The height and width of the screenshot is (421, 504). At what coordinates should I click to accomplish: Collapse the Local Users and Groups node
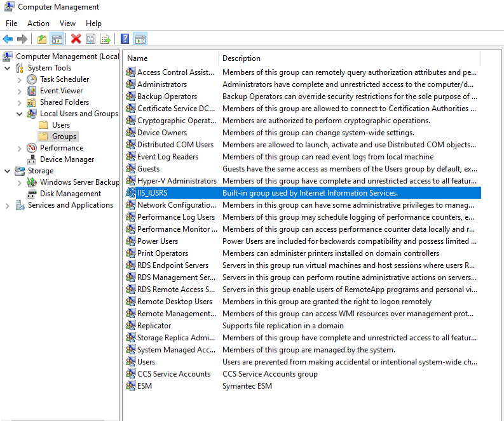[19, 114]
